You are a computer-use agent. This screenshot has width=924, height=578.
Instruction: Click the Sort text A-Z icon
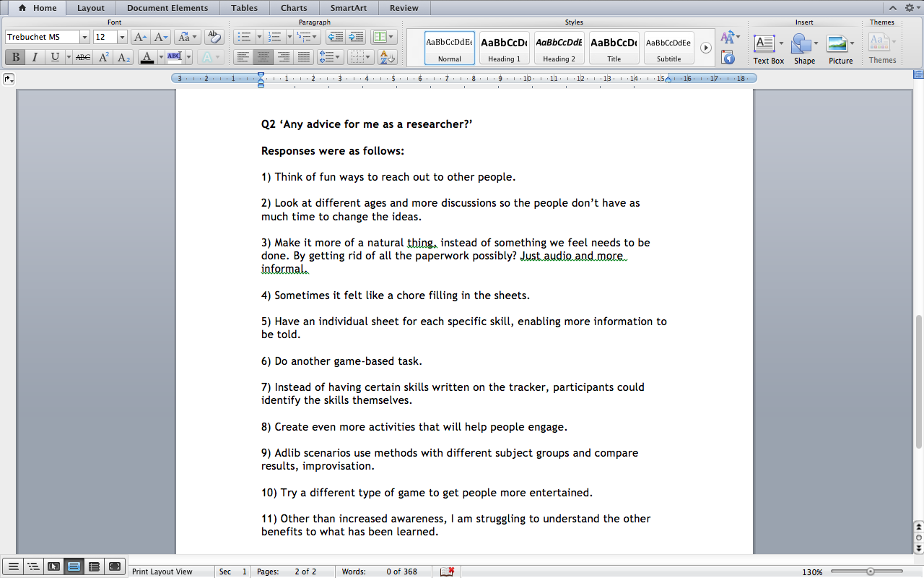pos(387,57)
